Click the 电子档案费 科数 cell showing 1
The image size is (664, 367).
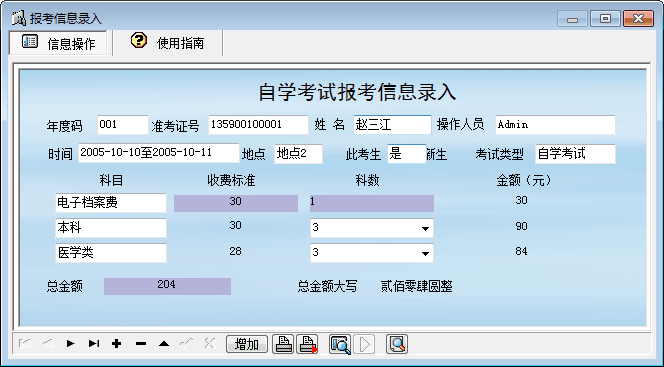pyautogui.click(x=372, y=203)
